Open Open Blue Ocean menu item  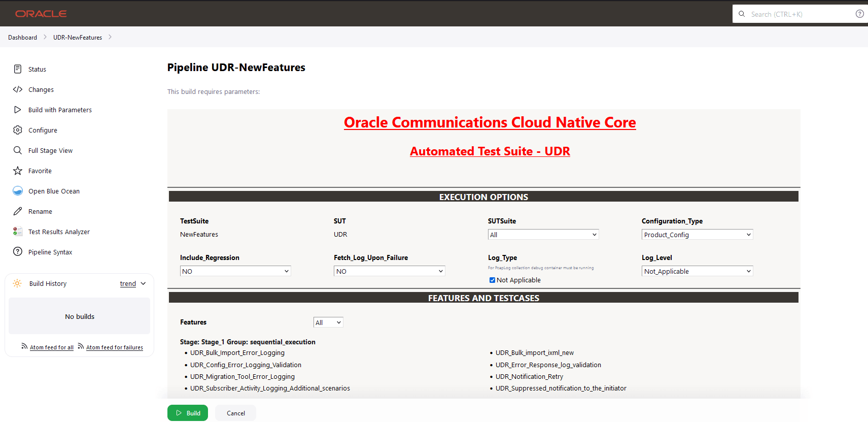pyautogui.click(x=54, y=191)
